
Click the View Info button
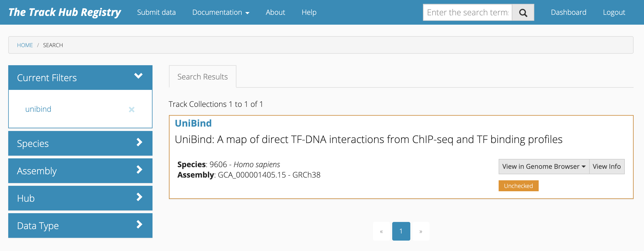click(x=606, y=167)
